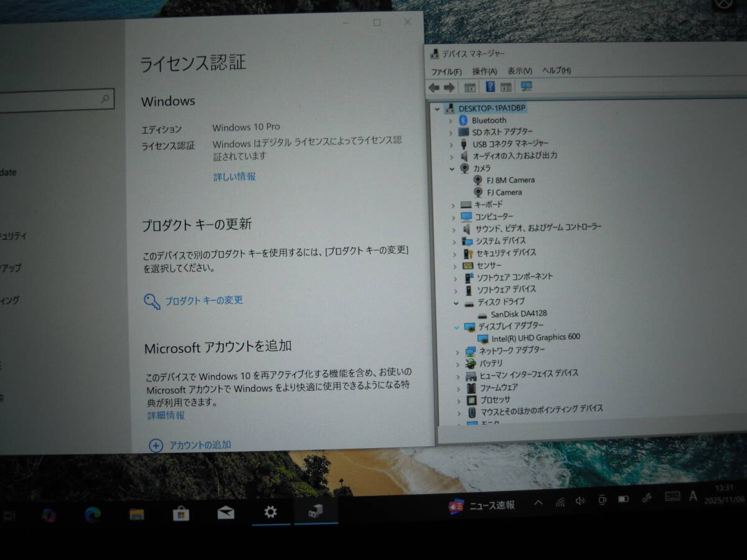The image size is (747, 560).
Task: Open Microsoft Edge from the taskbar
Action: click(x=93, y=515)
